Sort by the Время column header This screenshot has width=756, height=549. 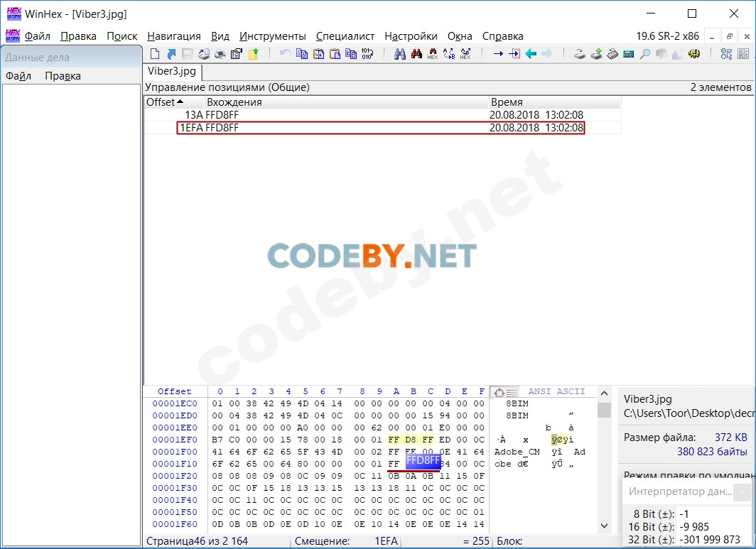coord(554,102)
